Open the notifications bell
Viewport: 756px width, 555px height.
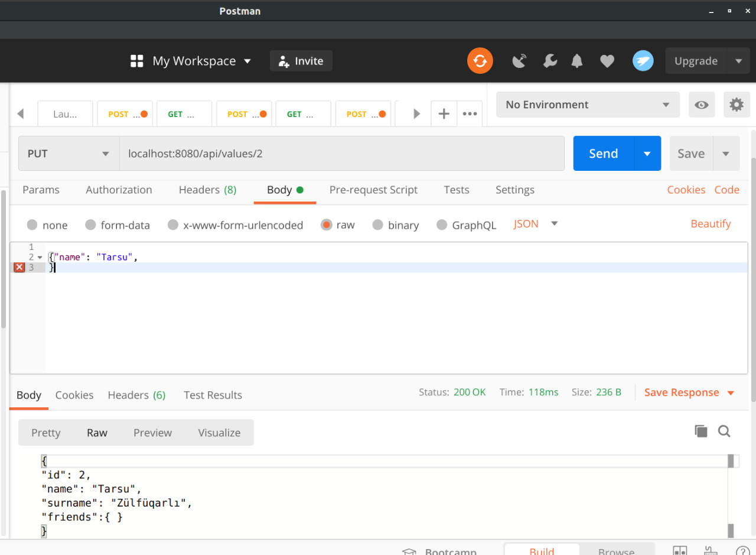click(577, 61)
